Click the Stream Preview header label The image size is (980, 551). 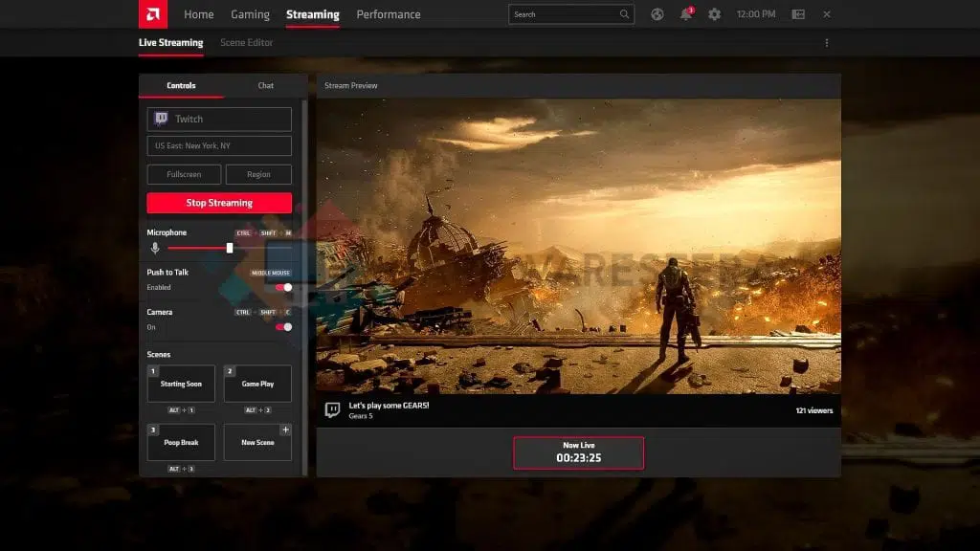point(350,85)
